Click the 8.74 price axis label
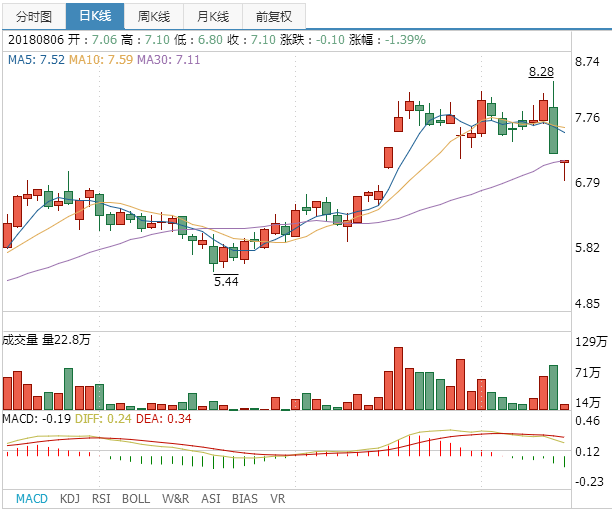Screen dimensions: 612x511 pos(587,62)
